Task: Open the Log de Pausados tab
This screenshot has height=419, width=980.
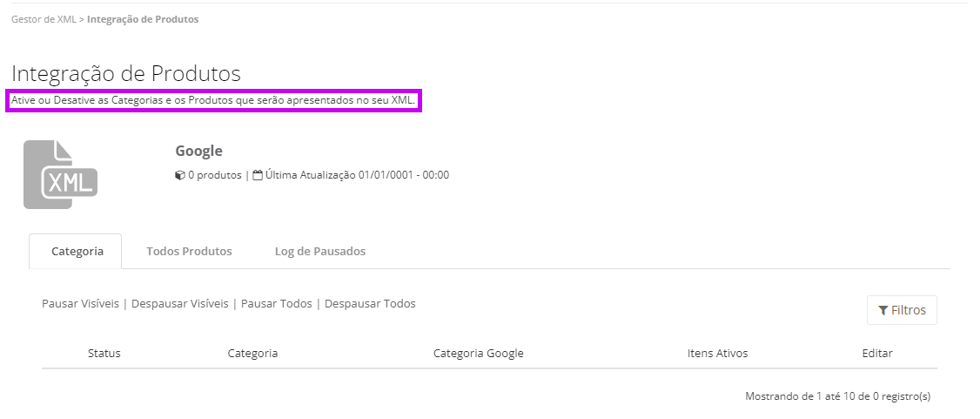Action: [x=320, y=252]
